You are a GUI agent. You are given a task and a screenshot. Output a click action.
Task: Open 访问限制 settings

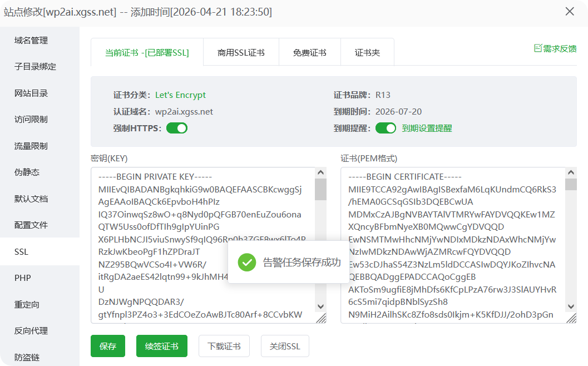click(32, 119)
